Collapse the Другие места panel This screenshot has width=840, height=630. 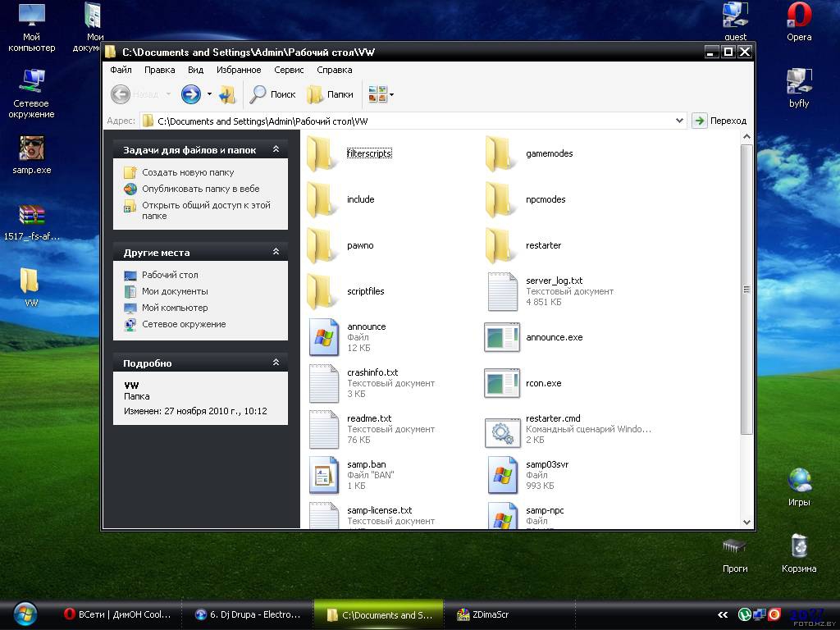276,252
